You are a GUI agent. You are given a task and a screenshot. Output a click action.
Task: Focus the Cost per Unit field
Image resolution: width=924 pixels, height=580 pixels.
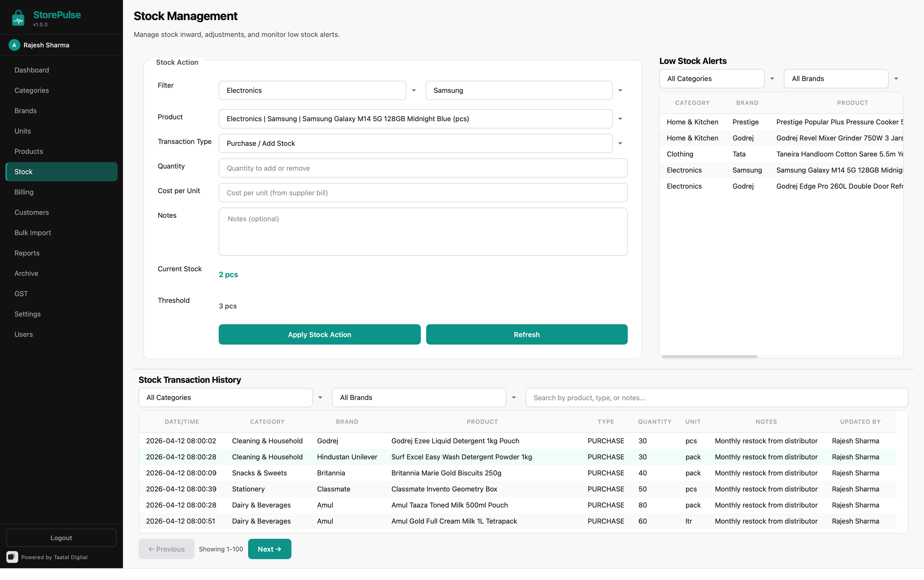coord(423,193)
